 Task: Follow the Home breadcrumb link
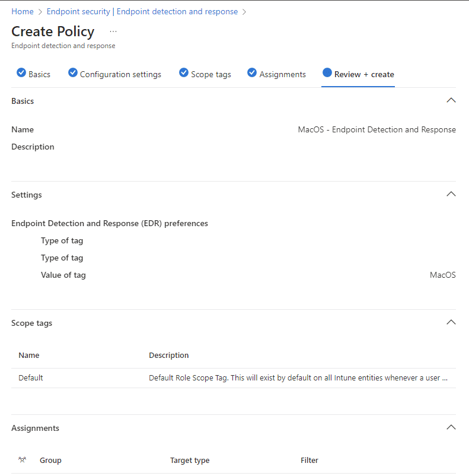pos(23,11)
